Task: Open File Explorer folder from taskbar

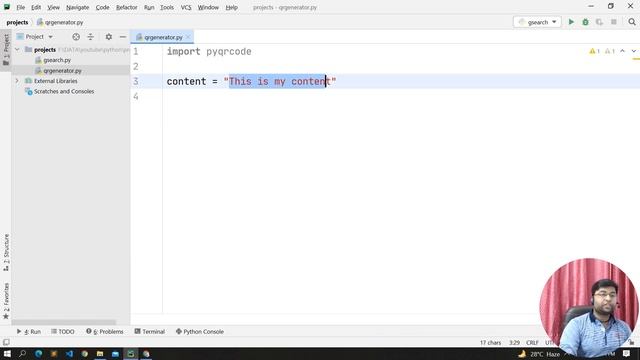Action: pos(100,353)
